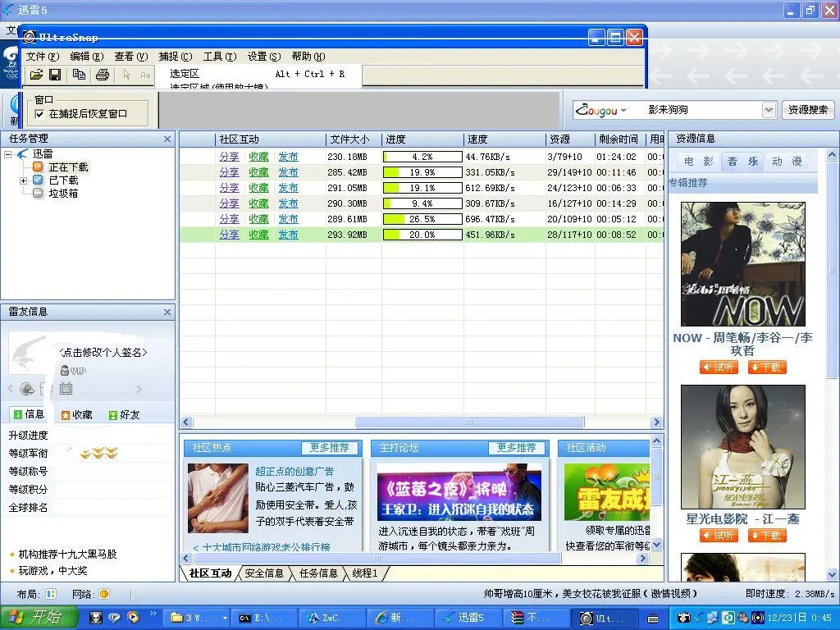Click the 4.2% progress bar
Screen dimensions: 840x630
pyautogui.click(x=422, y=157)
